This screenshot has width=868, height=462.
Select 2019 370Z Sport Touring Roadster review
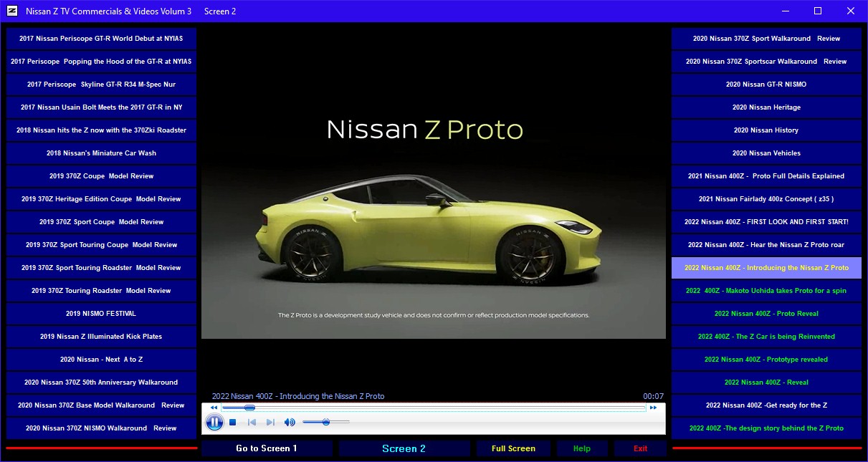[101, 268]
